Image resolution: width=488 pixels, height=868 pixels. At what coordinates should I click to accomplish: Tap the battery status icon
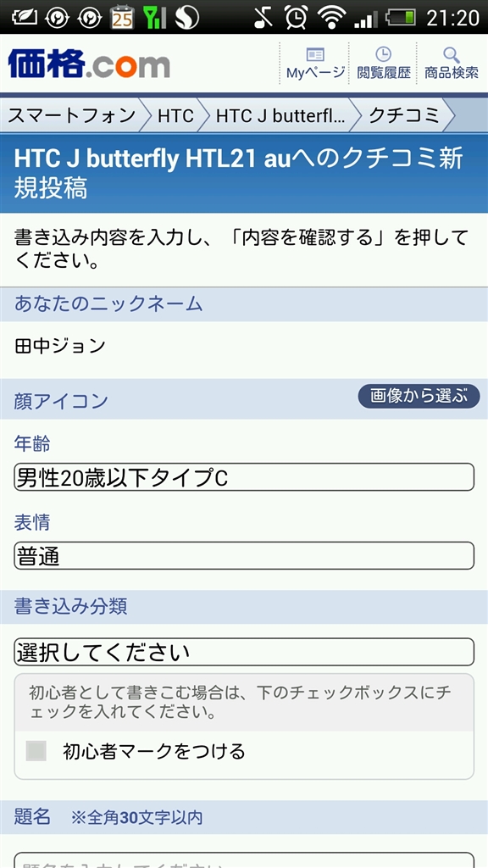point(401,17)
